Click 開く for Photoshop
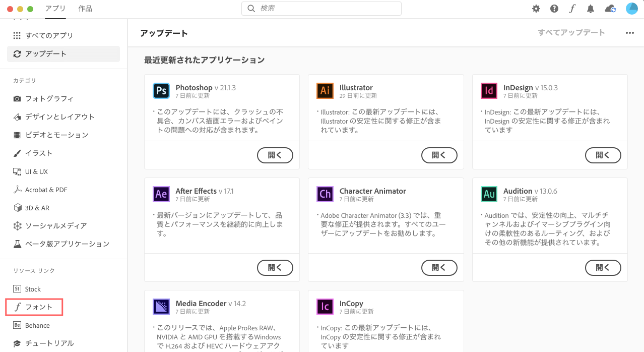The height and width of the screenshot is (352, 644). click(275, 155)
